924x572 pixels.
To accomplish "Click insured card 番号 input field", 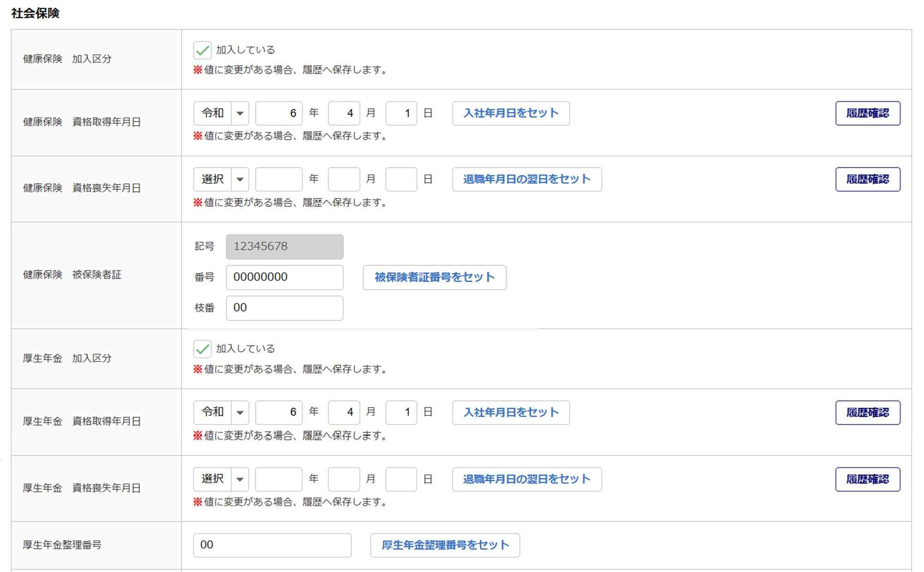I will (284, 277).
